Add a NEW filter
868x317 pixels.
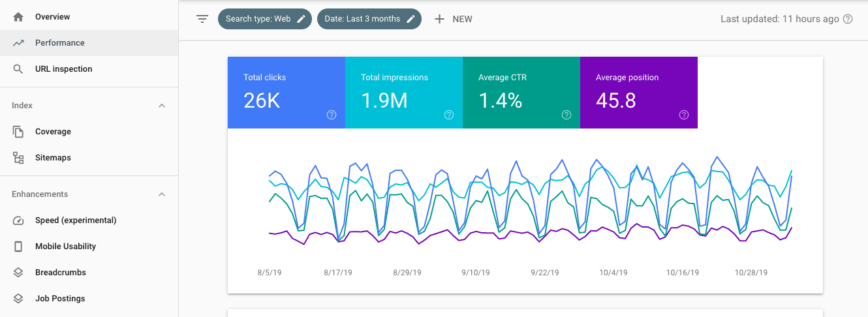(454, 19)
